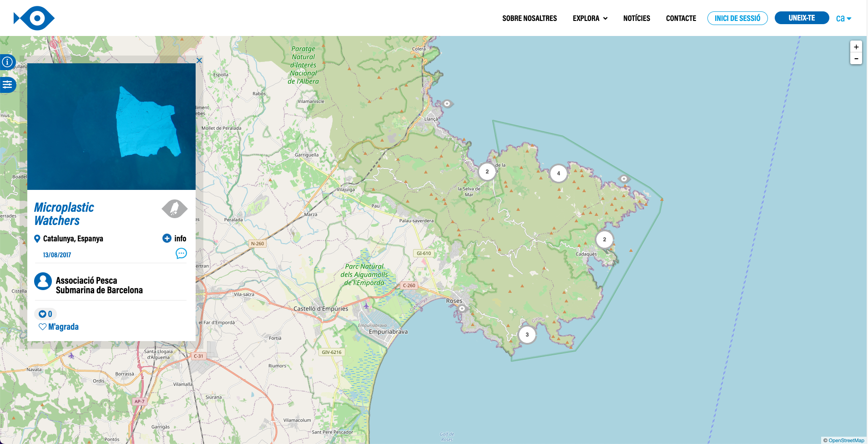The height and width of the screenshot is (444, 868).
Task: Close the observation card with X
Action: pos(199,61)
